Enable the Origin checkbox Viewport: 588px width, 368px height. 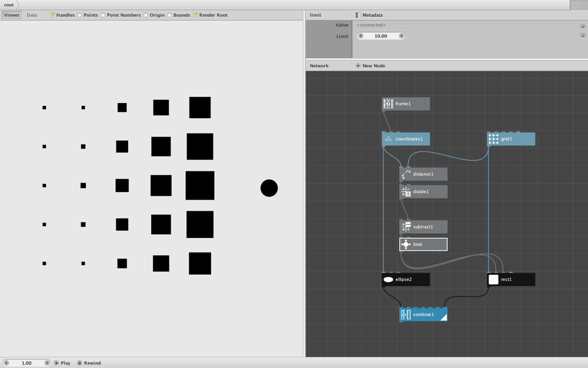(145, 15)
